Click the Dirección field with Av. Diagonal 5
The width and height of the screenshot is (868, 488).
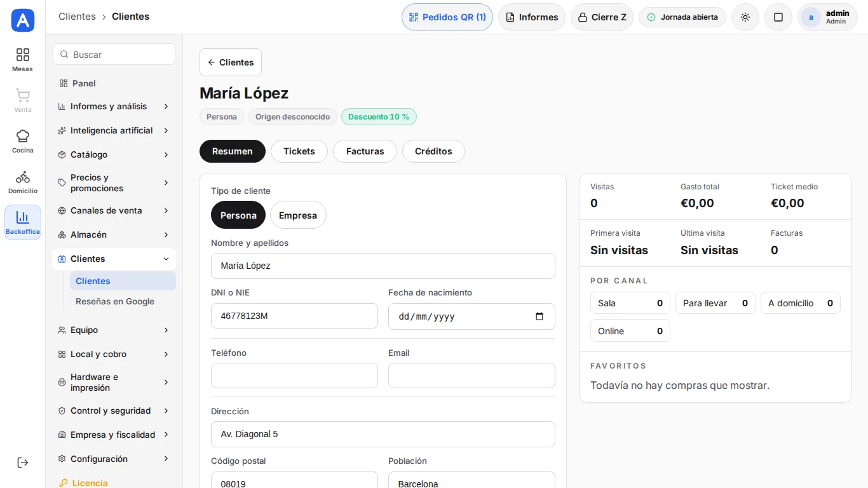pyautogui.click(x=383, y=434)
